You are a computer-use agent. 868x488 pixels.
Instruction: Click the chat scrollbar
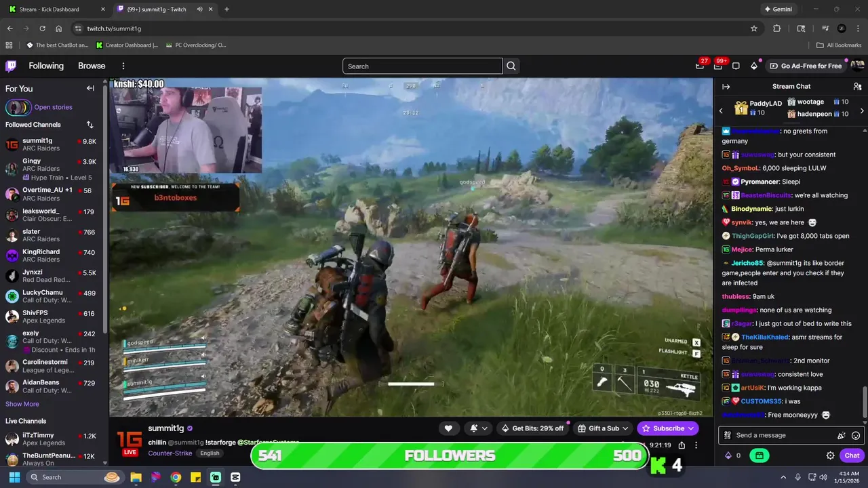click(864, 403)
